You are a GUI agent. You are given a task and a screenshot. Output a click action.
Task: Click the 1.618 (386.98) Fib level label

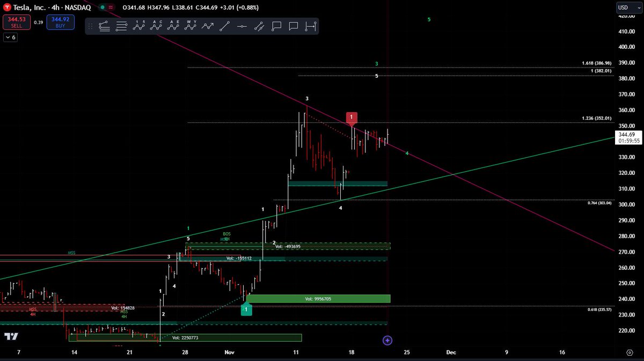[x=597, y=63]
